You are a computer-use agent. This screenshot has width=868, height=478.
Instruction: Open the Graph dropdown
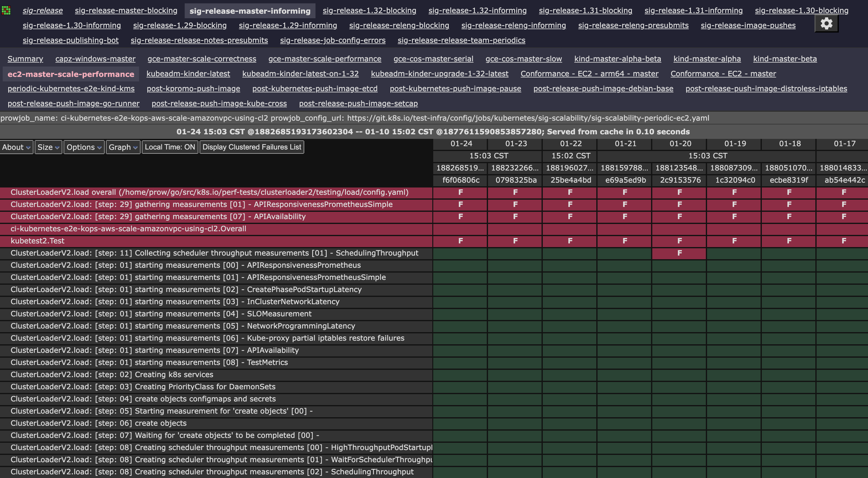(123, 147)
